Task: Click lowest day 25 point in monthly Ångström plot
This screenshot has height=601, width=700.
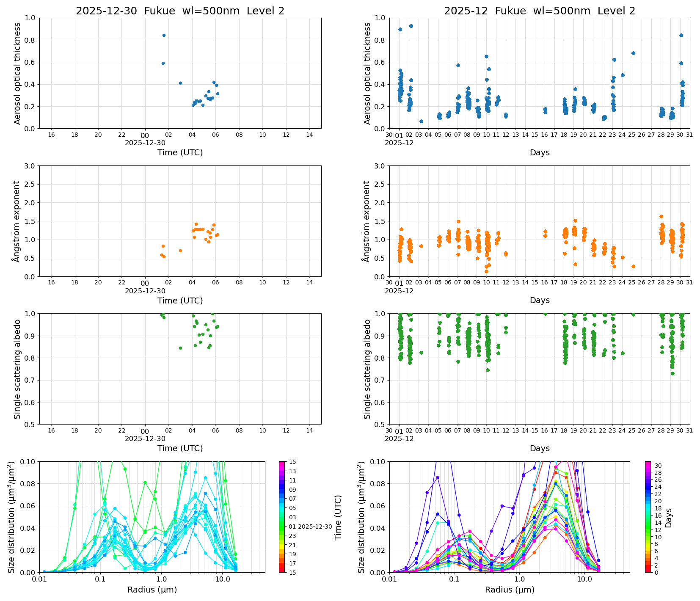Action: [x=633, y=266]
